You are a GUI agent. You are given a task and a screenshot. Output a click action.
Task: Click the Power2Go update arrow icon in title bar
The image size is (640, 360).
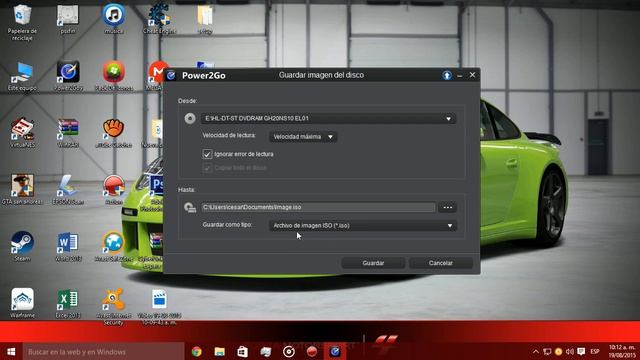tap(447, 76)
